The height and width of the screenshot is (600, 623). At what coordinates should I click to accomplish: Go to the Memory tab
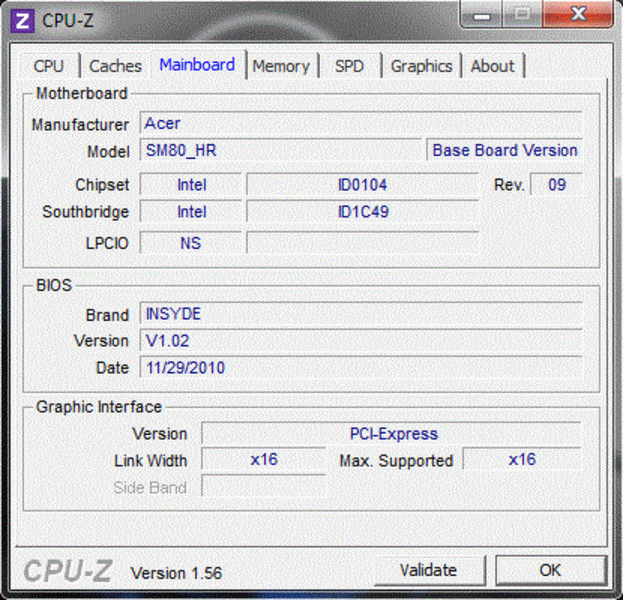click(x=281, y=66)
